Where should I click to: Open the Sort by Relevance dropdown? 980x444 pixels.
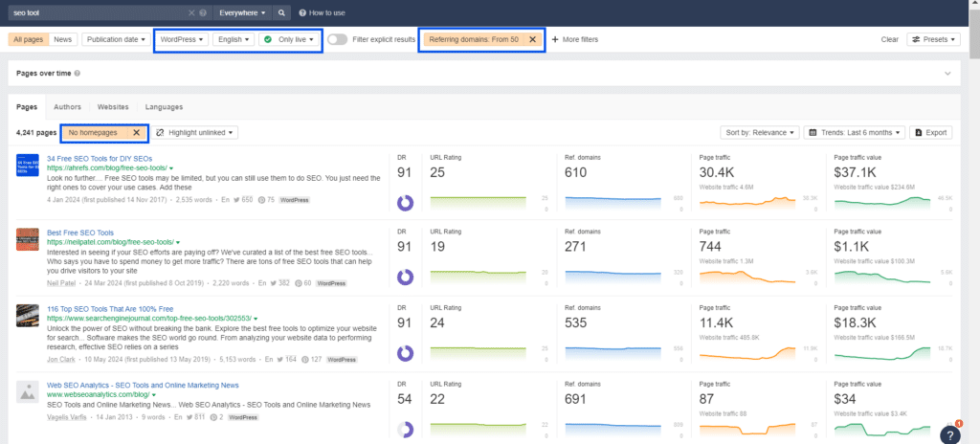[x=759, y=133]
